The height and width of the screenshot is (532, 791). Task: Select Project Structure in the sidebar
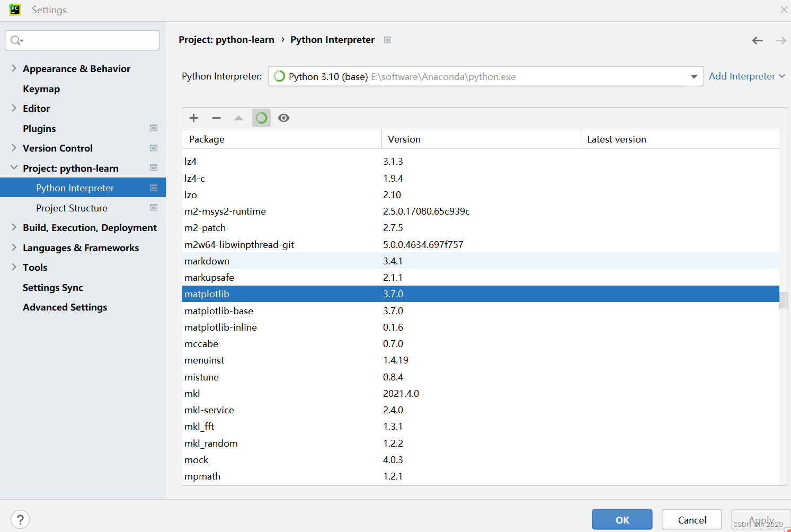click(72, 208)
